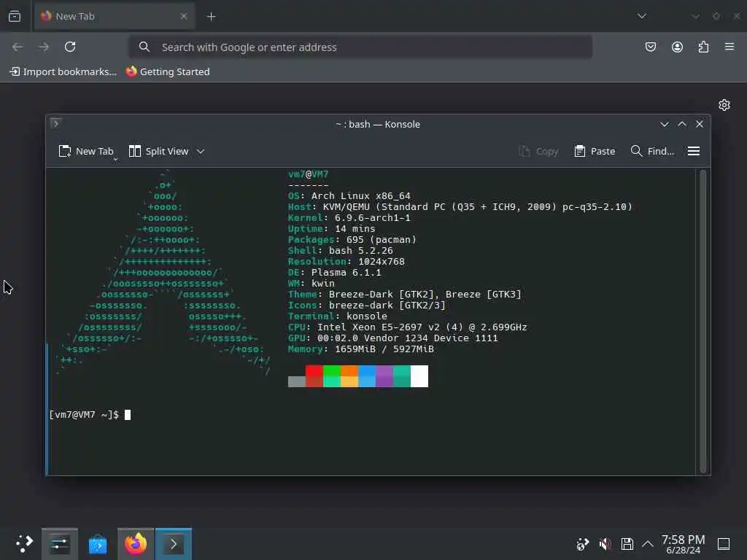Open Find in Konsole toolbar

[x=652, y=152]
